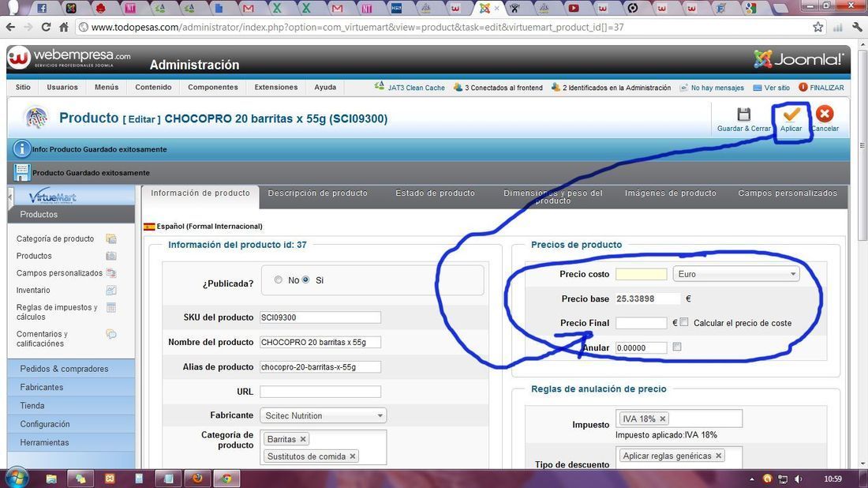The image size is (868, 488).
Task: Open the Reglas de impuestos icon
Action: [111, 308]
